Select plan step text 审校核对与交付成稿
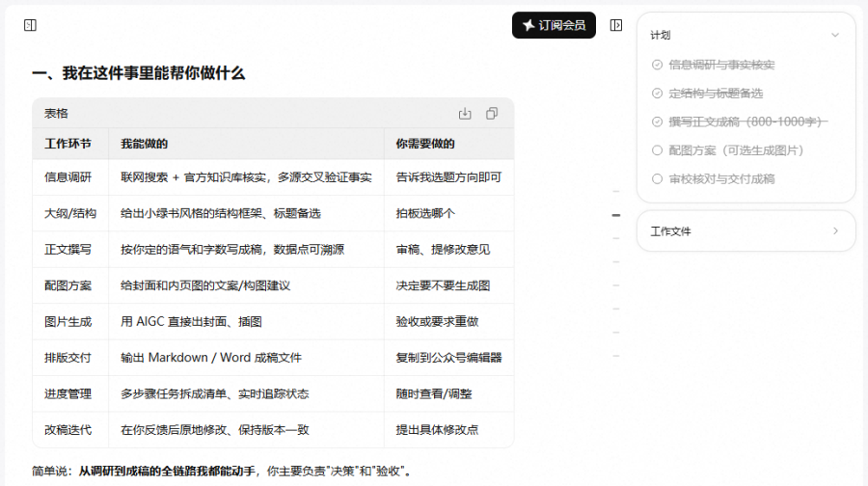868x486 pixels. 721,178
